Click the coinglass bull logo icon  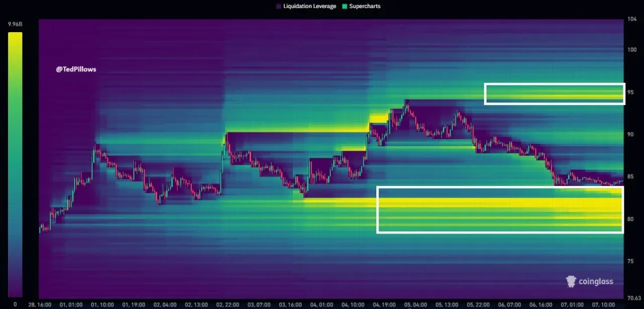click(571, 281)
